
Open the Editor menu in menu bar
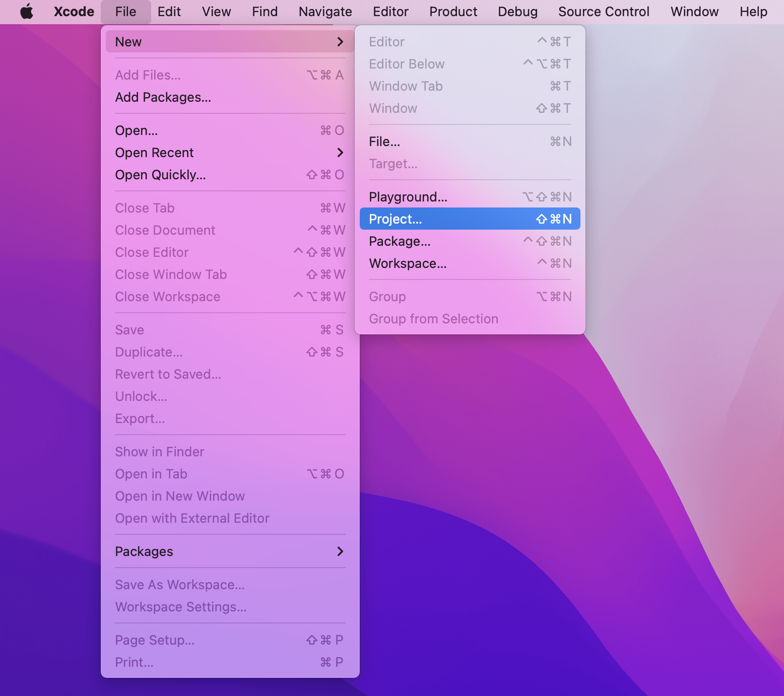(x=390, y=12)
